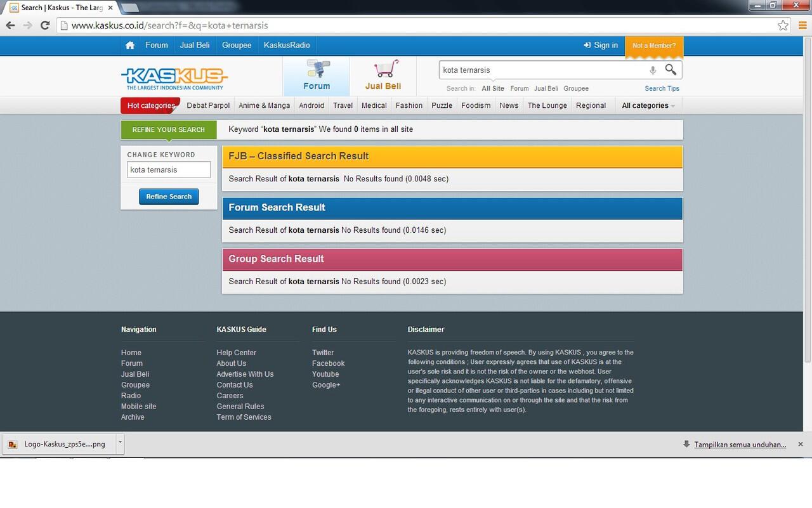The height and width of the screenshot is (508, 812).
Task: Open Careers footer link
Action: (230, 396)
